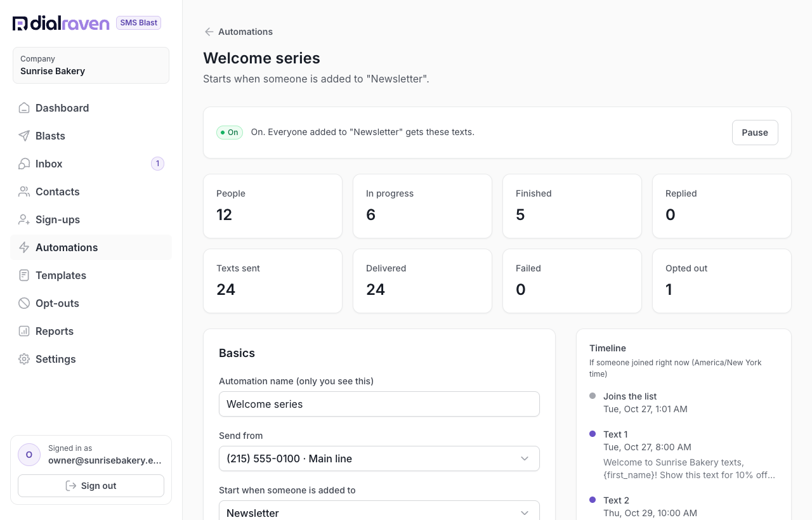Image resolution: width=812 pixels, height=520 pixels.
Task: Click the People stat card
Action: [x=273, y=206]
